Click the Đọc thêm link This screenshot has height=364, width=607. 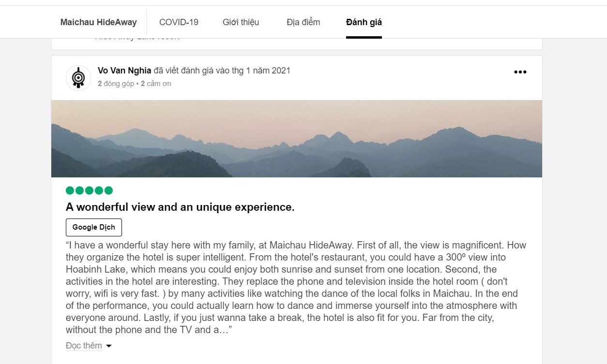pos(84,346)
